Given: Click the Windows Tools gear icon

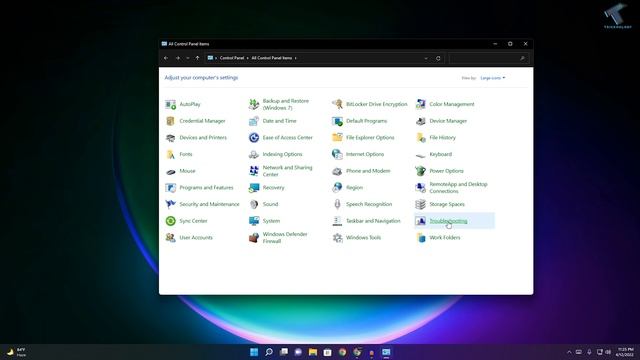Looking at the screenshot, I should pyautogui.click(x=337, y=238).
